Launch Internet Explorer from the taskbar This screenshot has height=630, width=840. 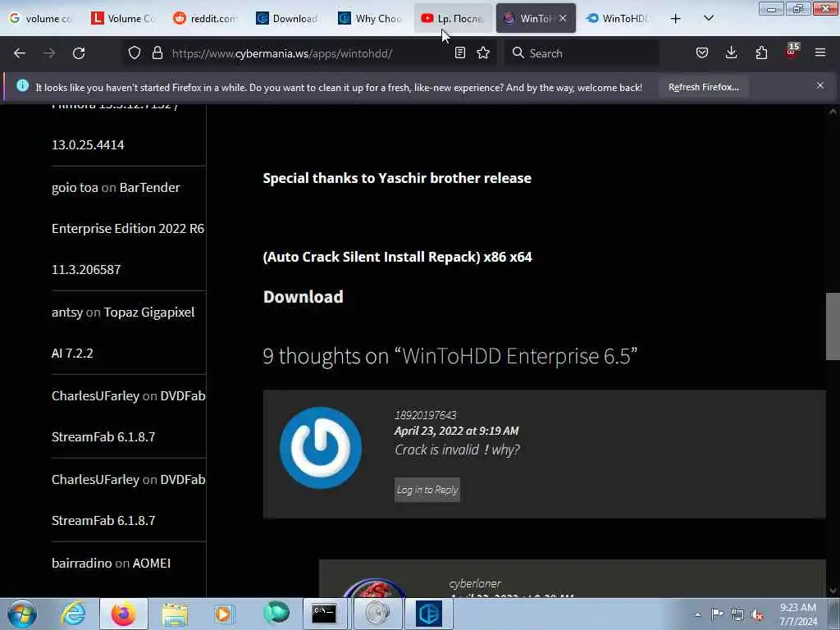[x=73, y=614]
